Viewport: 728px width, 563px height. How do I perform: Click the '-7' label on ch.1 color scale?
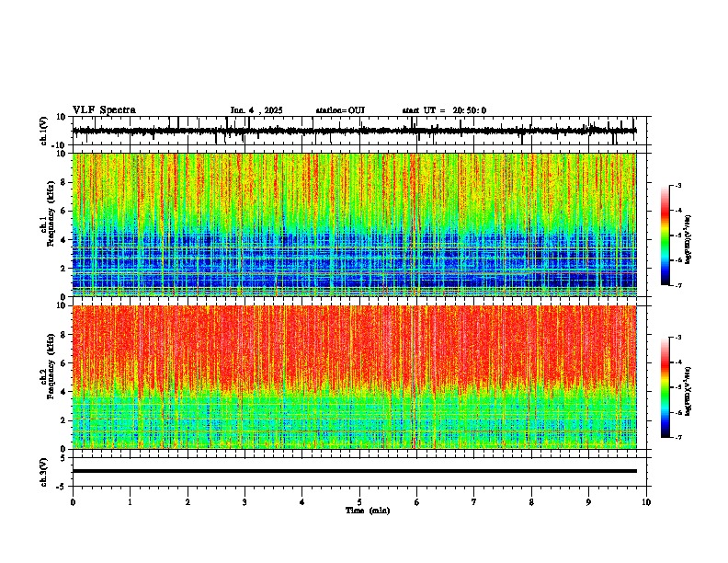coord(678,285)
